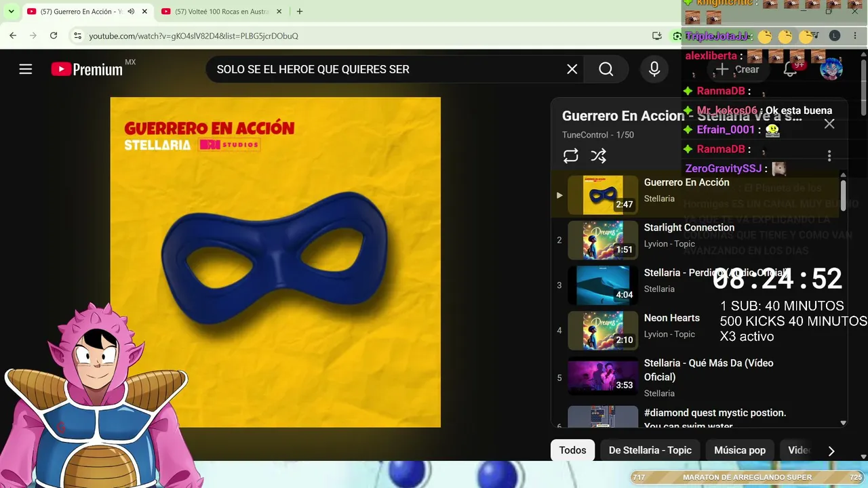Close the TuneControl playlist panel
The image size is (868, 488).
(829, 123)
